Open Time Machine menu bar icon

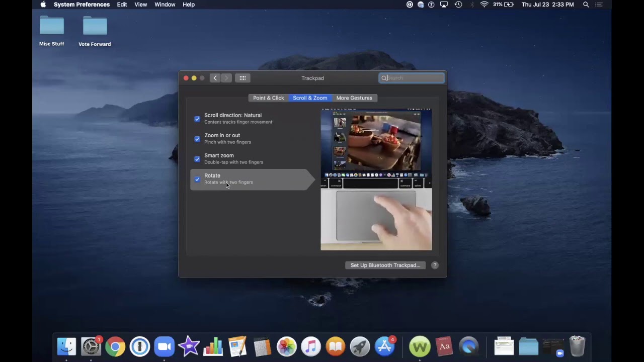(x=458, y=5)
